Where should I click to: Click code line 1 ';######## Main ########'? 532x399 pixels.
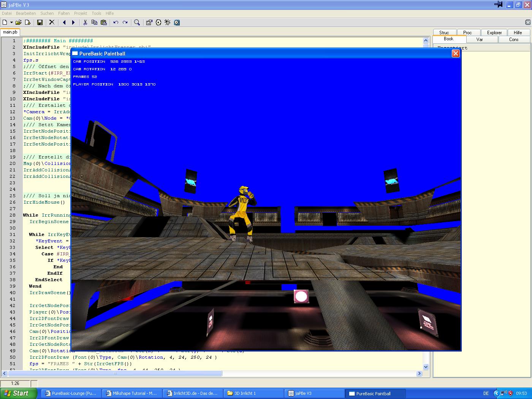point(58,41)
